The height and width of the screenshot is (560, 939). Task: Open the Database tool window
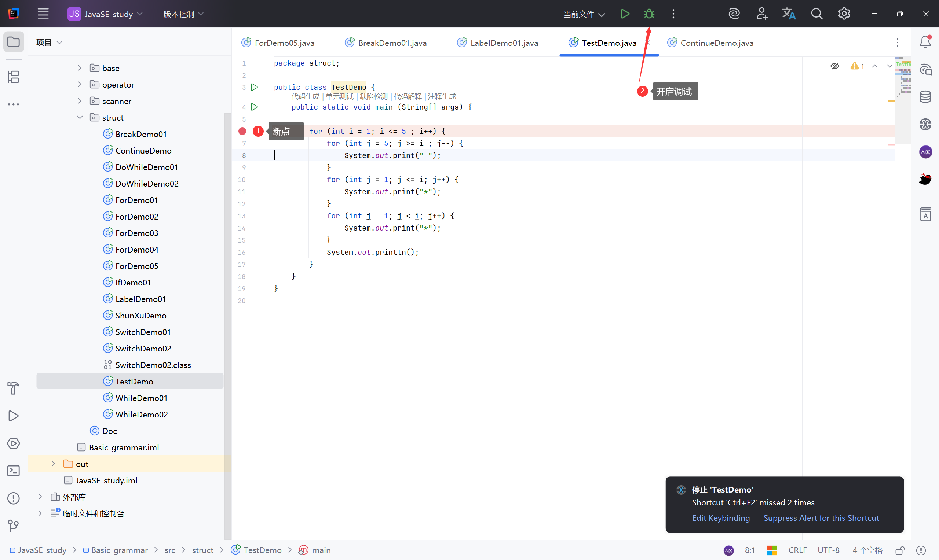[x=925, y=97]
